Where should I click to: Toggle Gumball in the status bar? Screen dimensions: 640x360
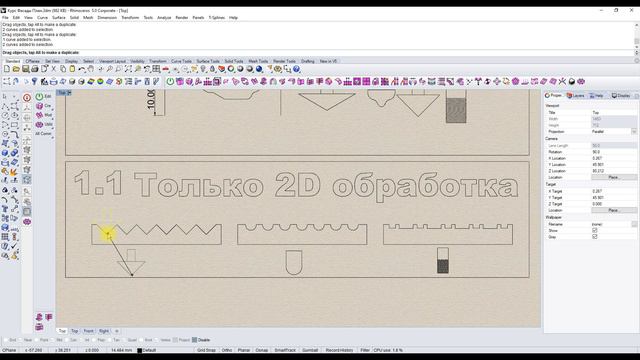pyautogui.click(x=310, y=350)
